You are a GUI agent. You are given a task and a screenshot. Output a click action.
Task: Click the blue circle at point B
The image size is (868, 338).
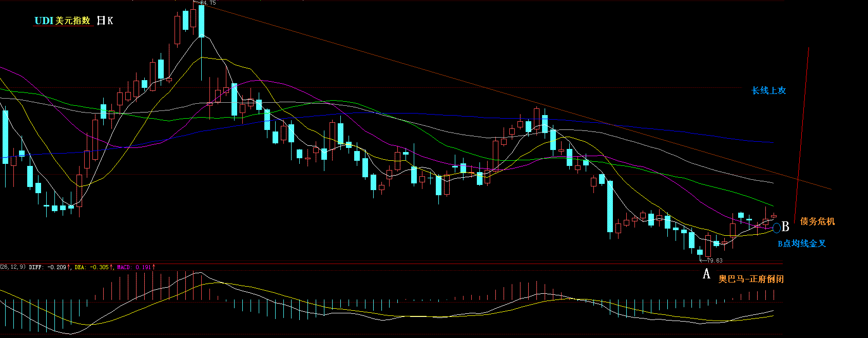click(777, 227)
